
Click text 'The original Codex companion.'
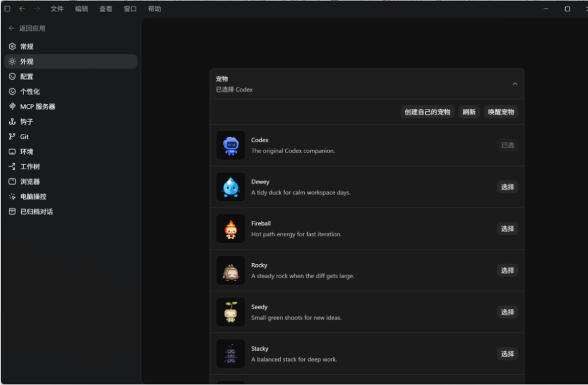(x=293, y=151)
